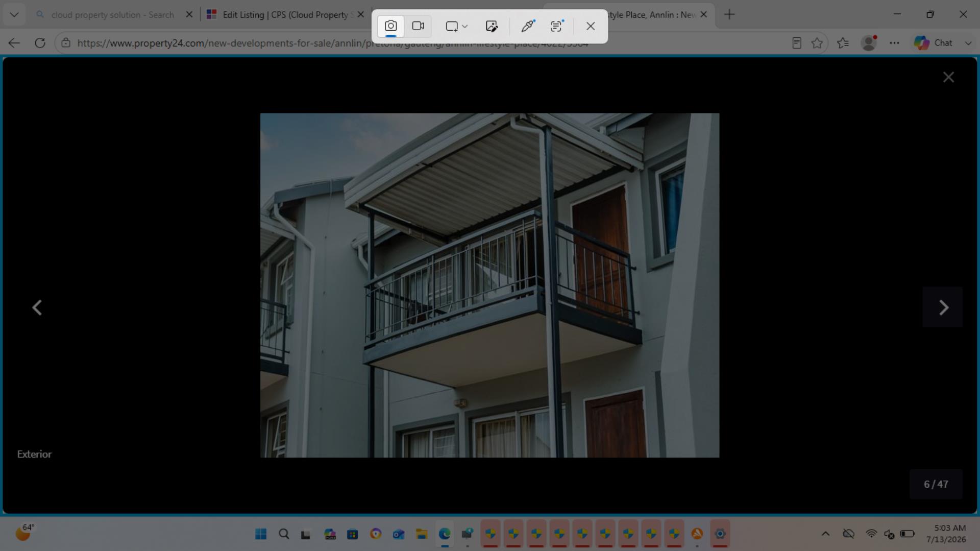The image size is (980, 551).
Task: Open Copilot Chat button
Action: 933,43
